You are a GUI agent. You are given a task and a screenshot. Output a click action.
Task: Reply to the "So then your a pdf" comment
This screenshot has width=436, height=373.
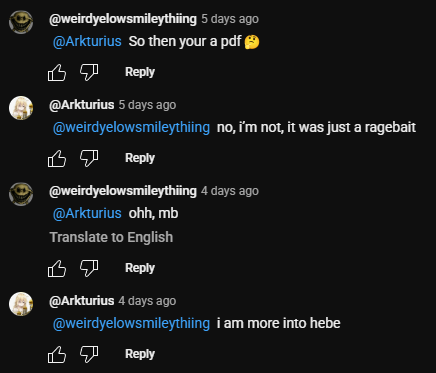(x=140, y=72)
